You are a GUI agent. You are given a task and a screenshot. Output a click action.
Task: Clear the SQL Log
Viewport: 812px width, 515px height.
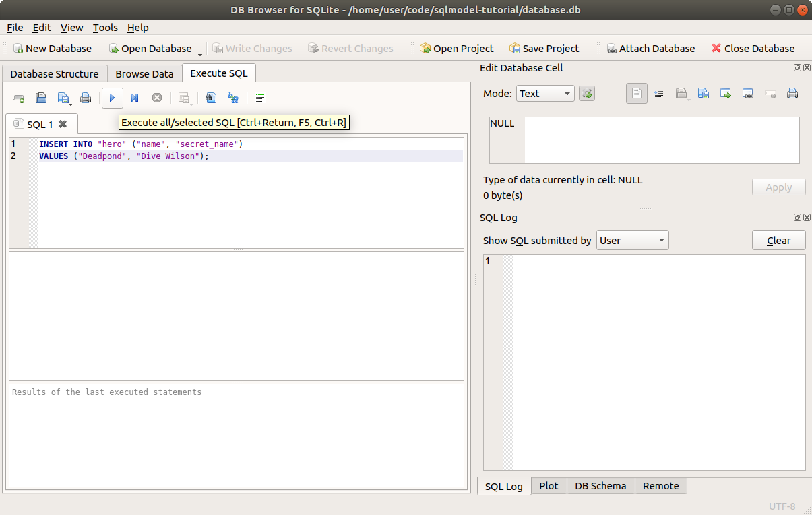point(778,241)
